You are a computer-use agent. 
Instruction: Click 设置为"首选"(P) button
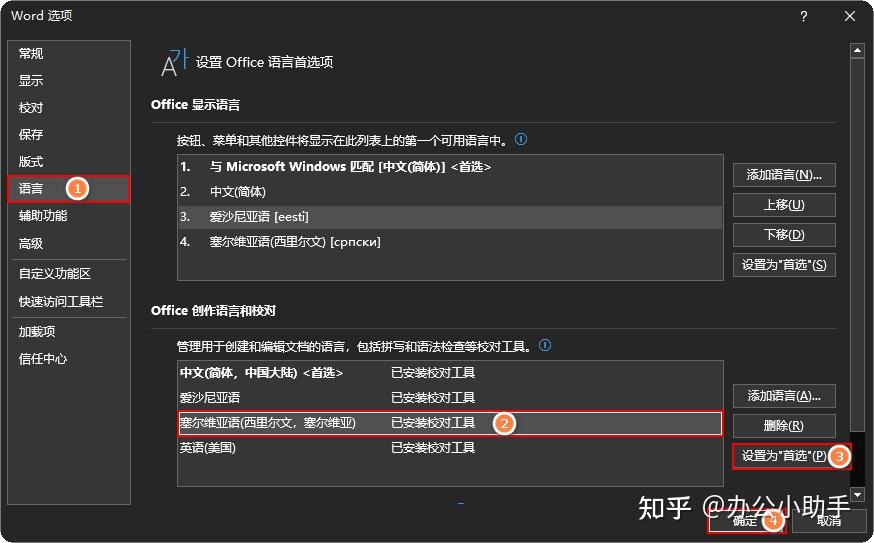[x=784, y=456]
